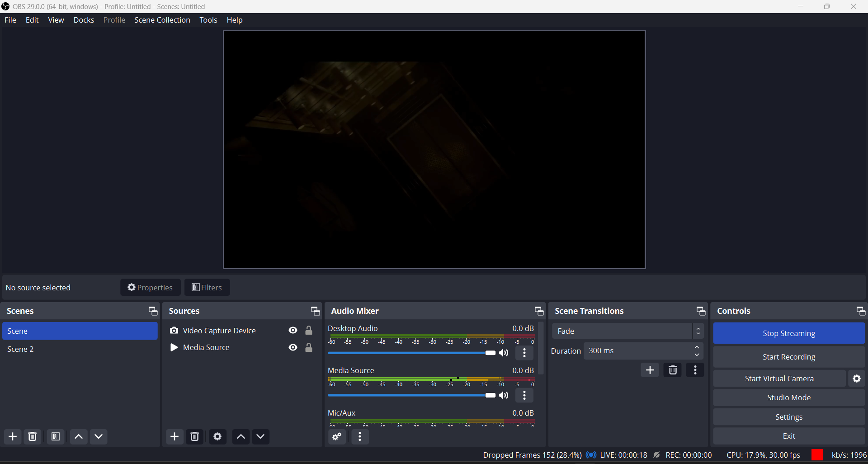The width and height of the screenshot is (868, 464).
Task: Open the Tools menu
Action: (208, 20)
